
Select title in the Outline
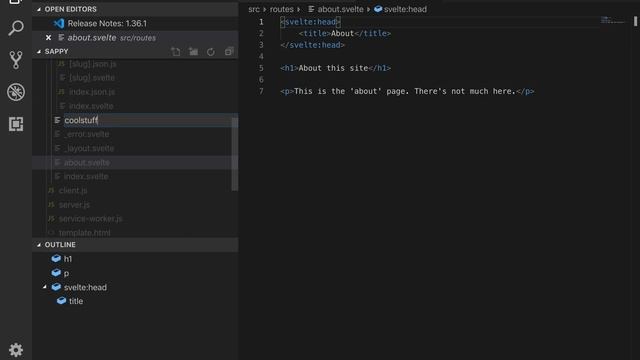click(x=76, y=301)
